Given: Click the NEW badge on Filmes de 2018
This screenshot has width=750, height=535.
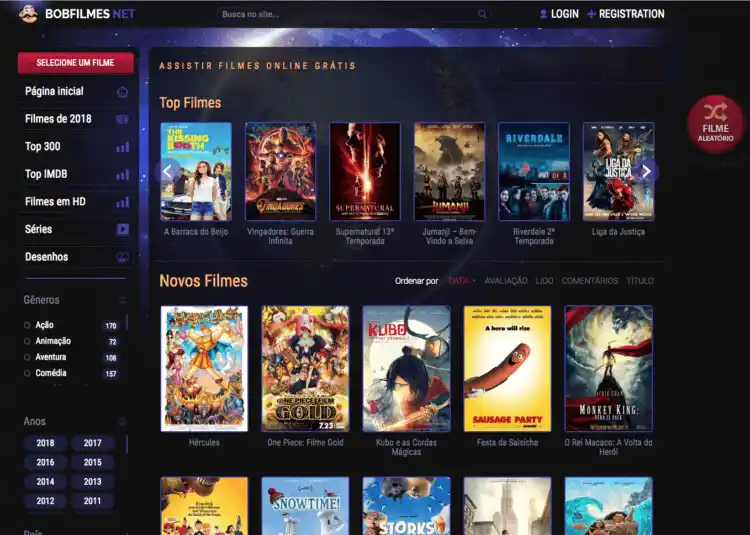Looking at the screenshot, I should coord(122,120).
